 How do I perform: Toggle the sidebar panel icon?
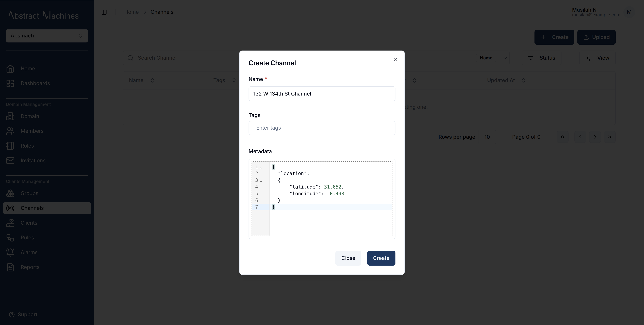coord(104,12)
